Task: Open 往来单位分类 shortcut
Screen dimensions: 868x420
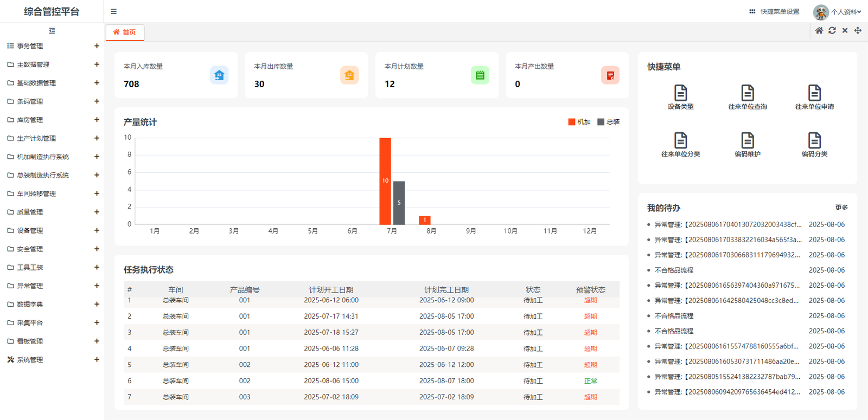Action: (x=680, y=145)
